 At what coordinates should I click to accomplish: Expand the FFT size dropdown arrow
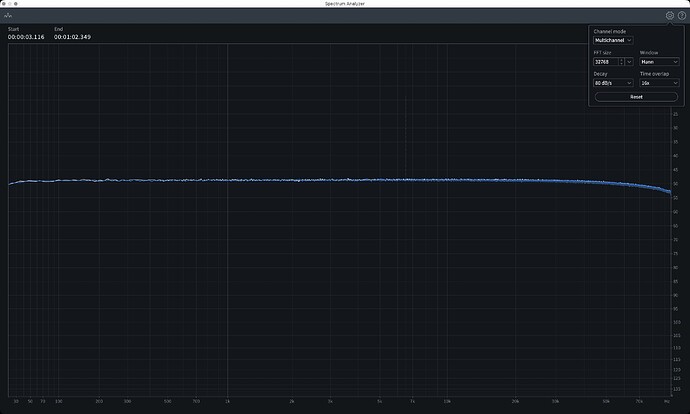tap(629, 62)
